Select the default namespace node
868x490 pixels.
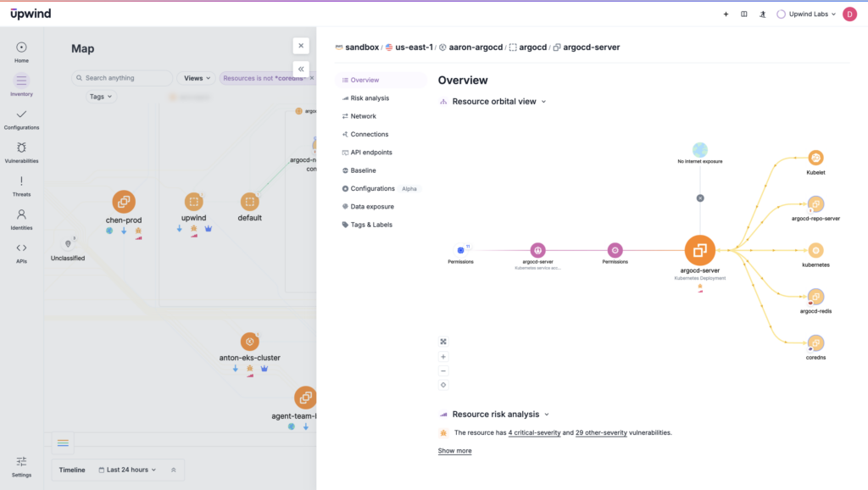click(x=250, y=202)
